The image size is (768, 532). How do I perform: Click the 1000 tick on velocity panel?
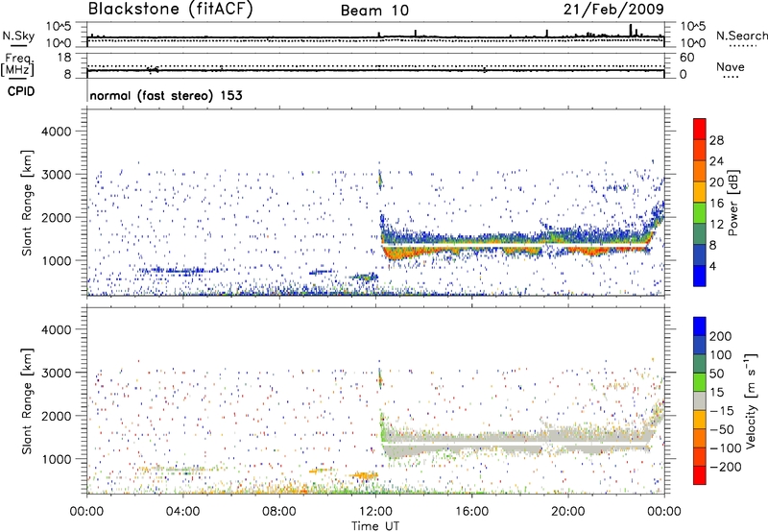pos(56,459)
